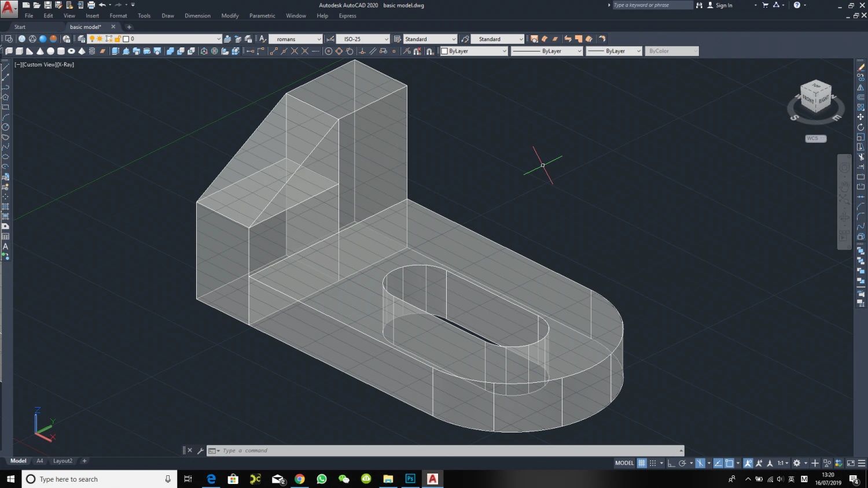The height and width of the screenshot is (488, 868).
Task: Toggle the grid display in status bar
Action: coord(642,463)
